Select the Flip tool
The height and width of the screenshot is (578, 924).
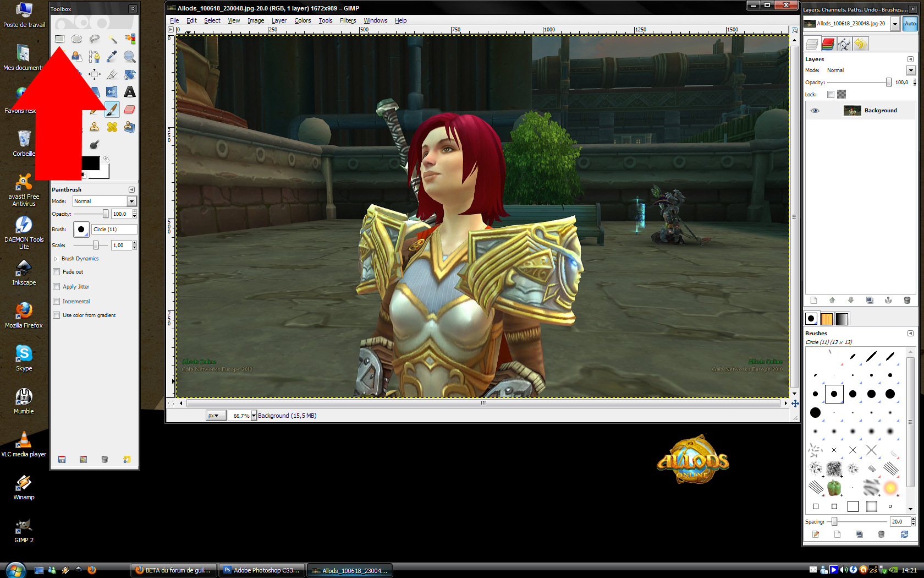click(112, 92)
